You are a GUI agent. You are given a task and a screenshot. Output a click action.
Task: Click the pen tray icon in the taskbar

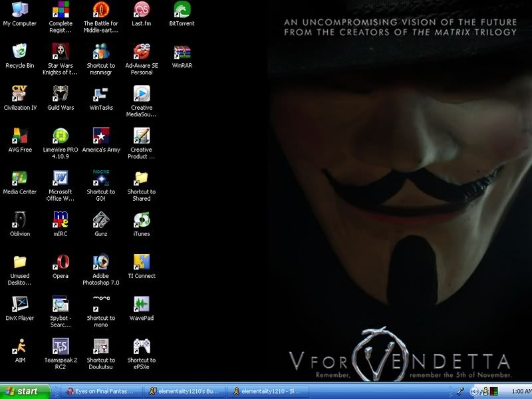460,391
